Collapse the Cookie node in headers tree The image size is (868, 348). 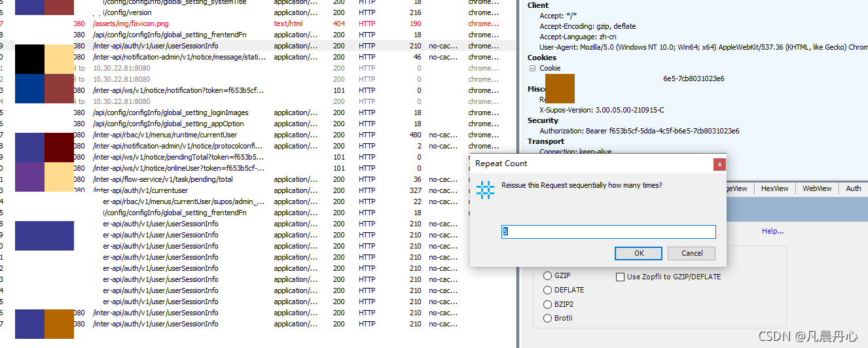coord(532,68)
